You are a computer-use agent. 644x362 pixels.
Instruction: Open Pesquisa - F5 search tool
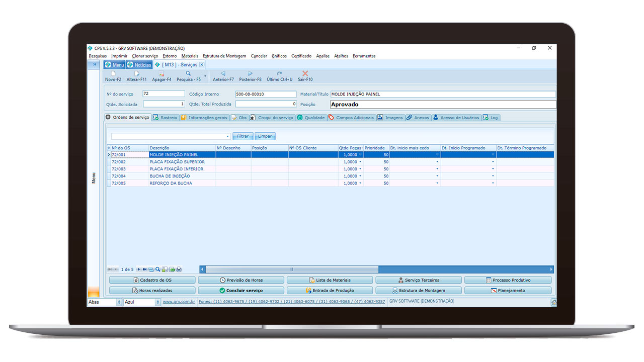pyautogui.click(x=188, y=76)
